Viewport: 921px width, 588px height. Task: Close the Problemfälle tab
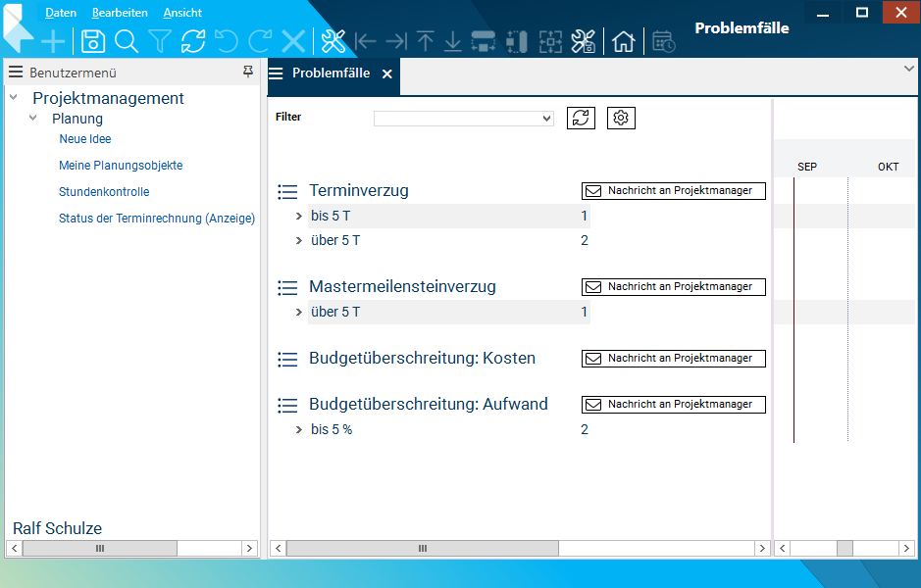click(x=387, y=73)
